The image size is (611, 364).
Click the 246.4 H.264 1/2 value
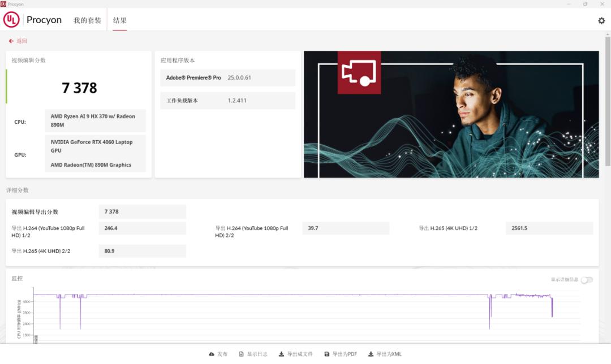coord(142,228)
